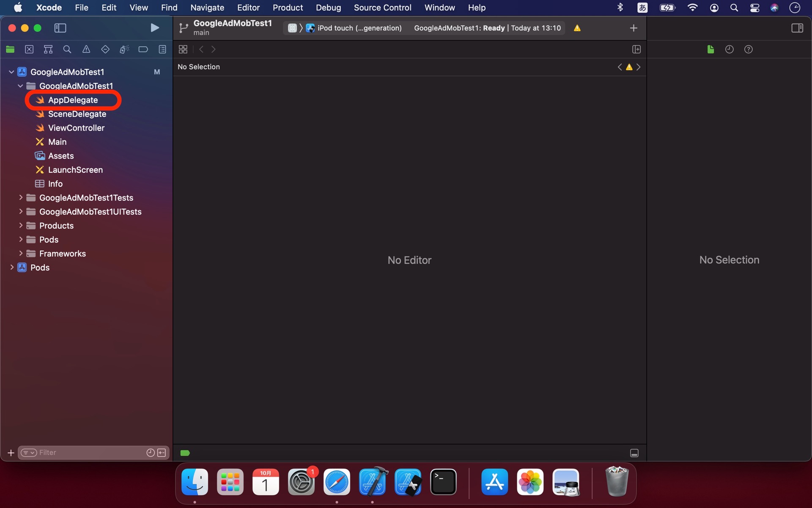Open the Debug navigator

click(124, 50)
